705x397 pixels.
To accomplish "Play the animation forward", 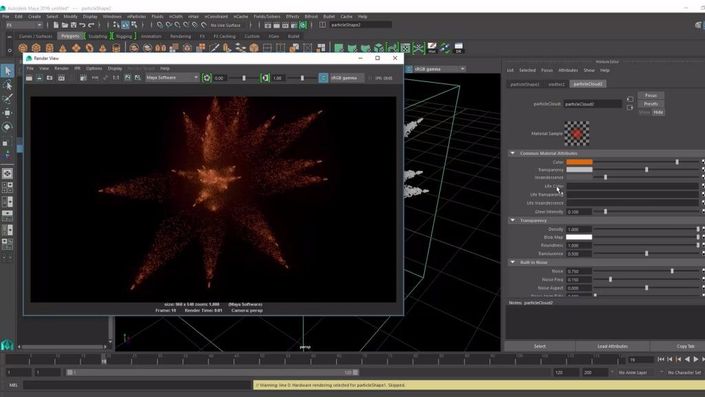I will point(696,359).
